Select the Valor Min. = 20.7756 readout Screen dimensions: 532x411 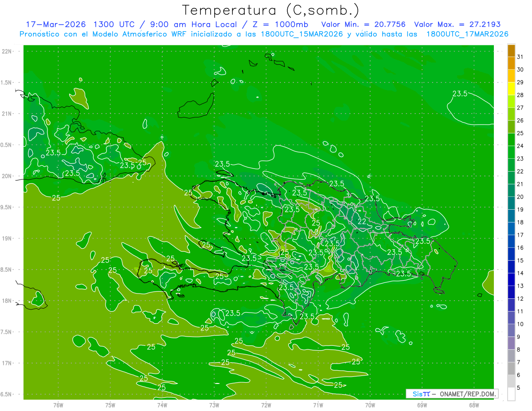coord(364,24)
